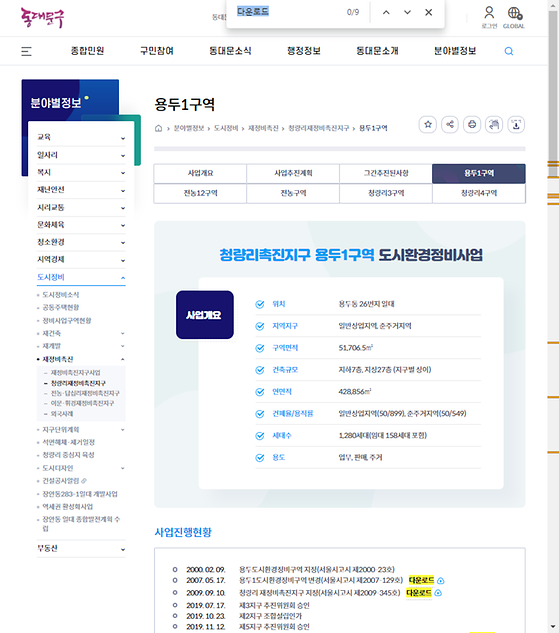Open the GLOBAL language globe icon
The width and height of the screenshot is (559, 633).
(514, 13)
